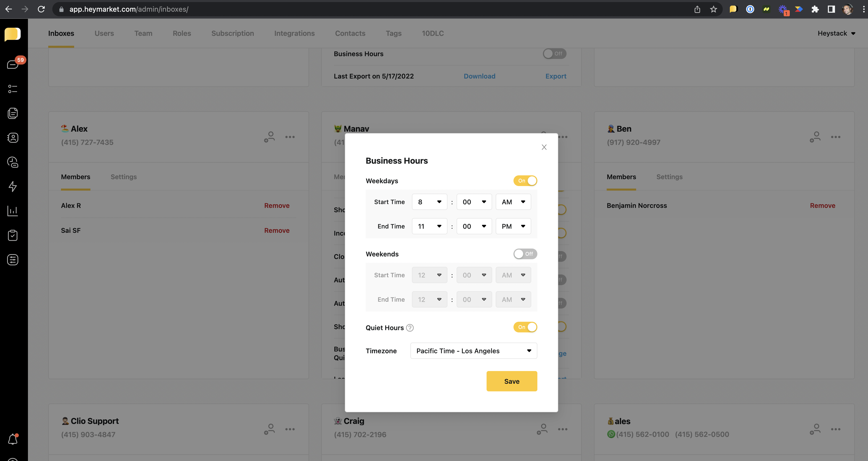Viewport: 868px width, 461px height.
Task: Switch to the Subscription tab
Action: tap(233, 33)
